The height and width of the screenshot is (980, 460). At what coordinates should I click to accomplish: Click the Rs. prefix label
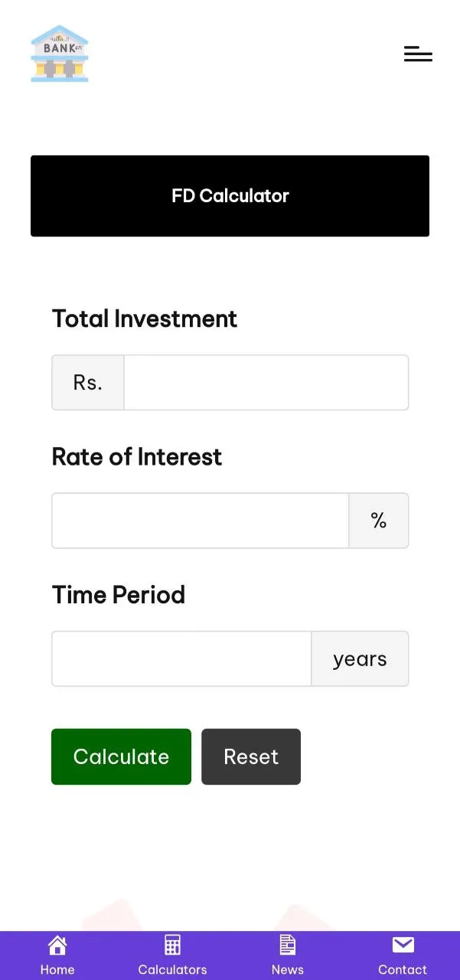tap(88, 382)
